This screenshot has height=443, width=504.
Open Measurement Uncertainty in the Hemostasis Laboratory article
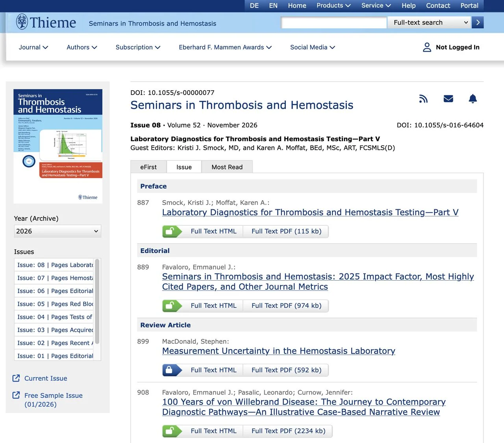coord(279,351)
